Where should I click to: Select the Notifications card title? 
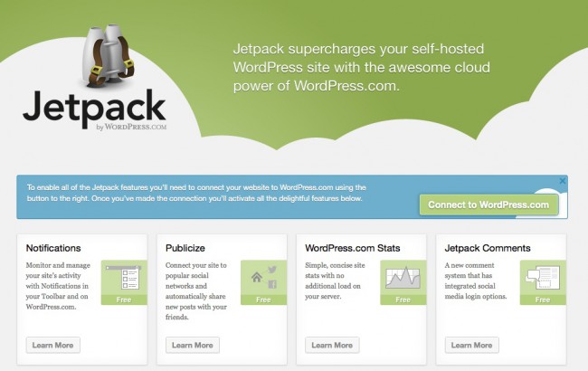point(53,247)
